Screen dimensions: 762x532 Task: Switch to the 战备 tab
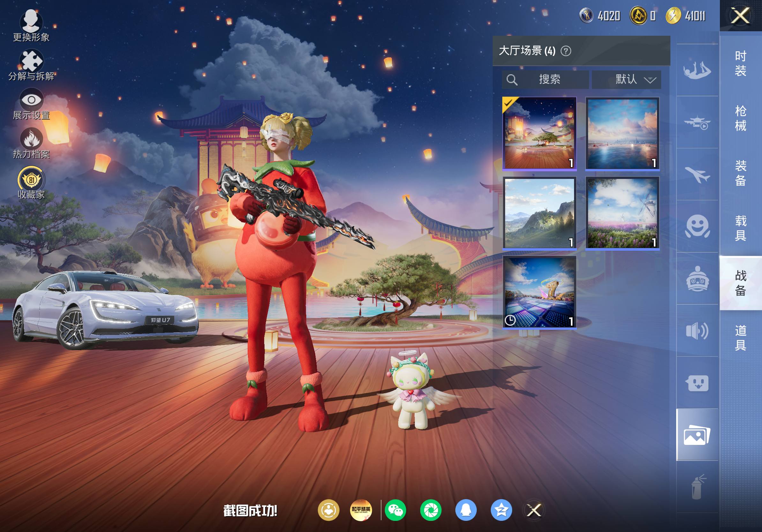[740, 283]
